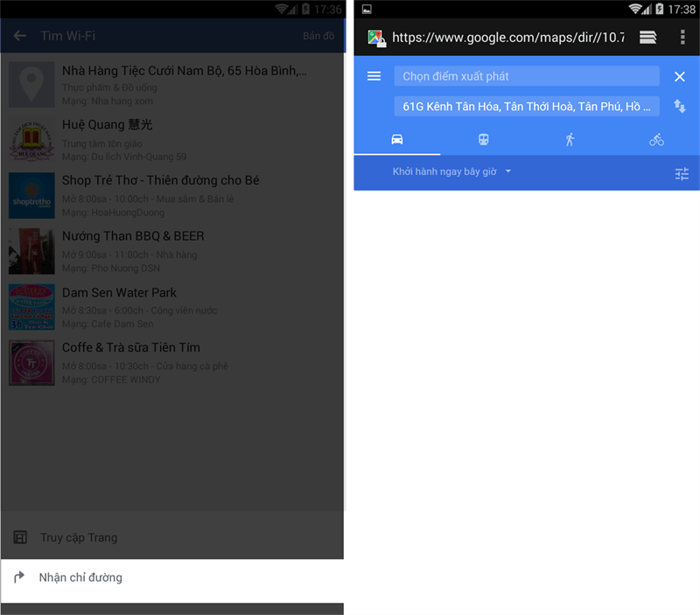Viewport: 700px width, 615px height.
Task: Select driving car travel mode tab
Action: [397, 140]
